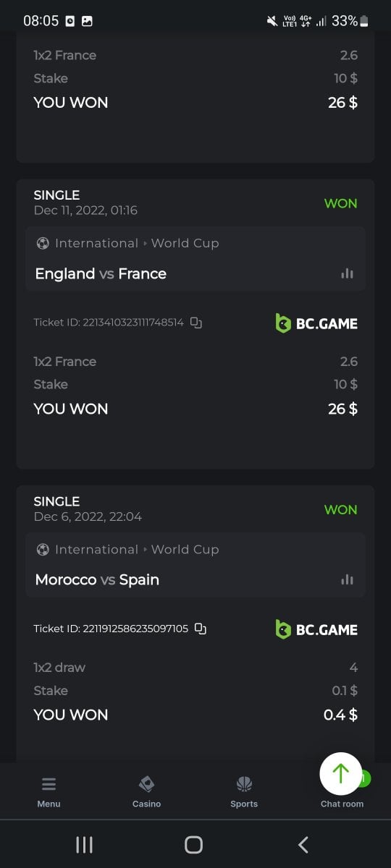Copy the England vs France ticket ID

click(195, 323)
